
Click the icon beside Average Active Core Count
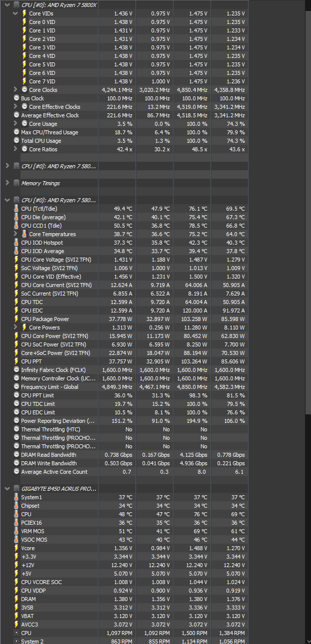click(x=16, y=472)
